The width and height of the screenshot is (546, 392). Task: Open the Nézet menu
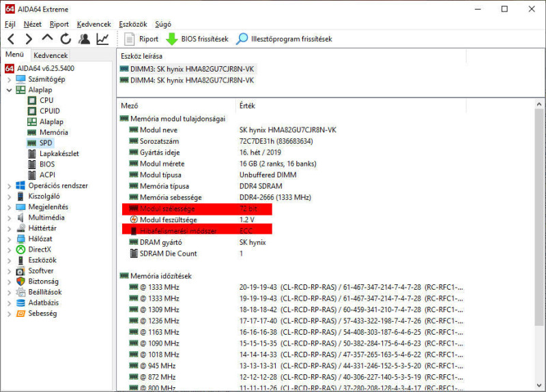tap(32, 24)
